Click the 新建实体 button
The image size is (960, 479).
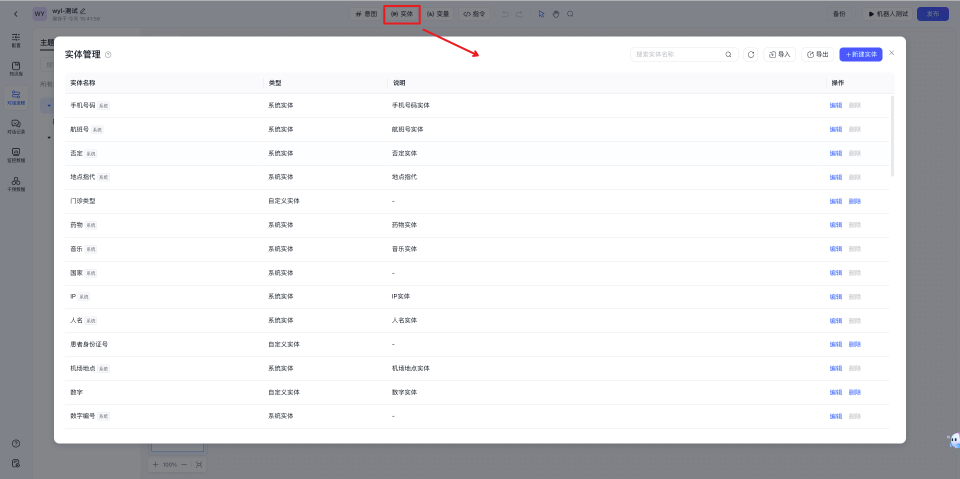point(861,54)
